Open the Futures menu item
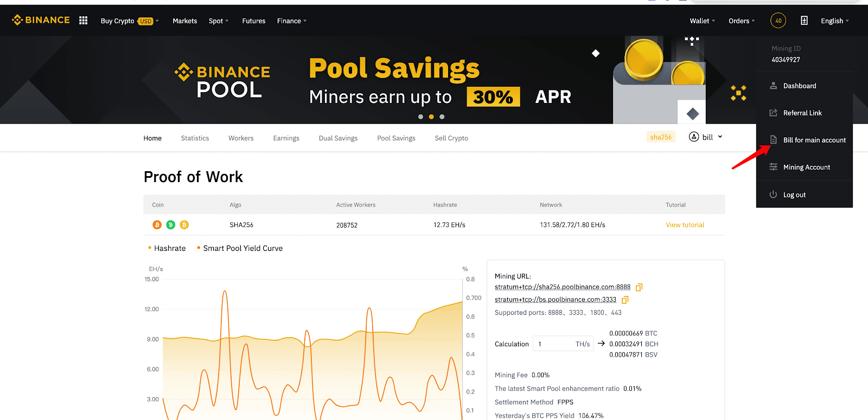The height and width of the screenshot is (420, 868). (254, 21)
